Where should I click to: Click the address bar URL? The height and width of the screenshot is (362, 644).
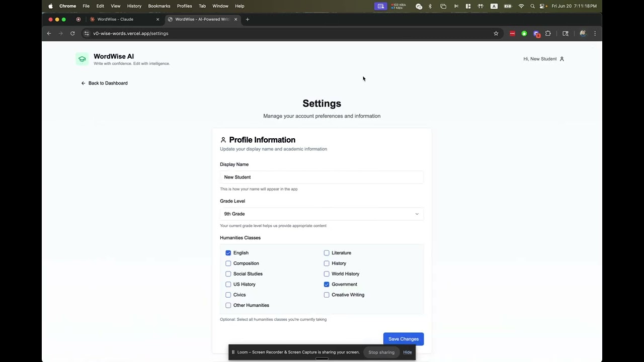[x=131, y=33]
